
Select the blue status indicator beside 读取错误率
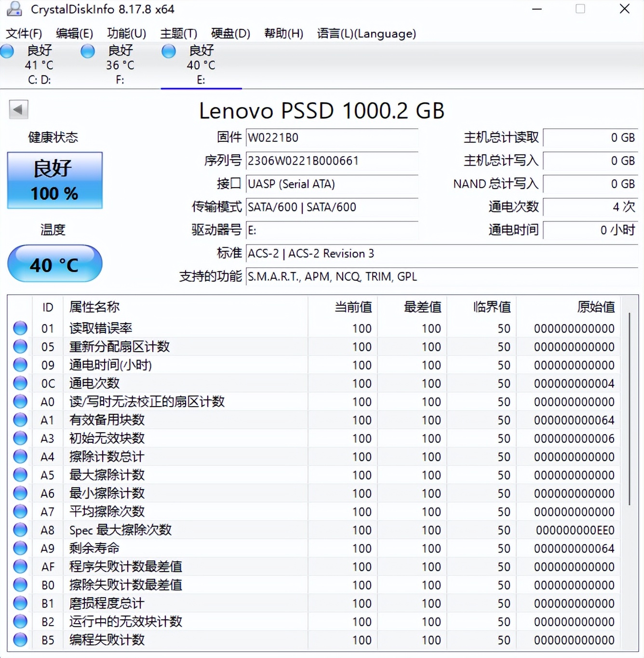(20, 328)
